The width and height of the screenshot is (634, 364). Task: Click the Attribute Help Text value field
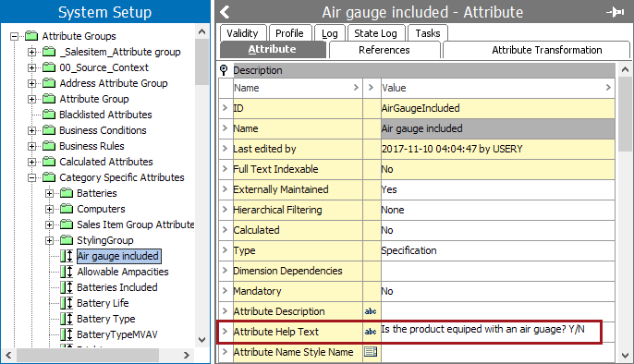491,332
